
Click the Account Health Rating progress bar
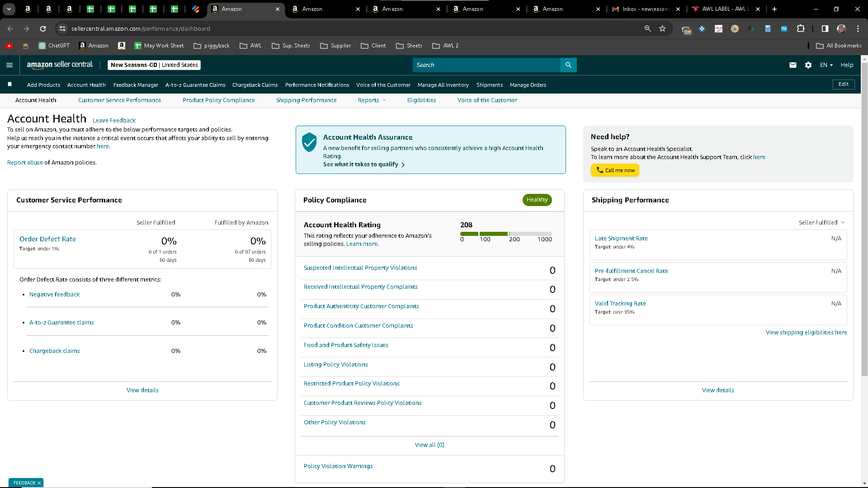coord(506,234)
